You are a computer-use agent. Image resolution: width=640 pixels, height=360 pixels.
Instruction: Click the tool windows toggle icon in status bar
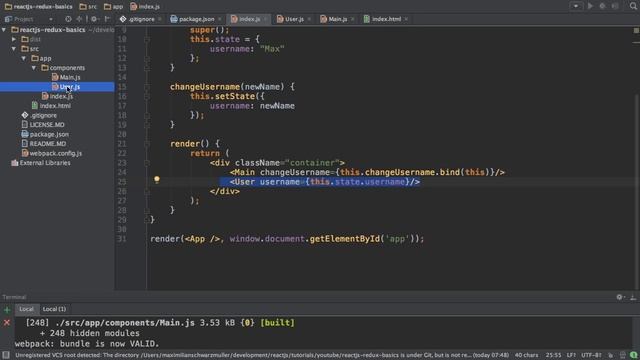tap(6, 355)
